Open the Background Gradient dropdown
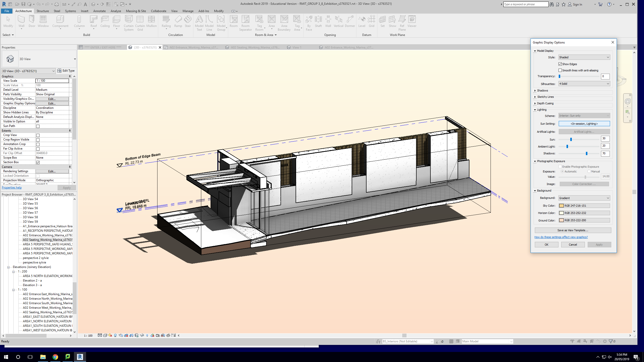The width and height of the screenshot is (644, 362). [x=584, y=198]
